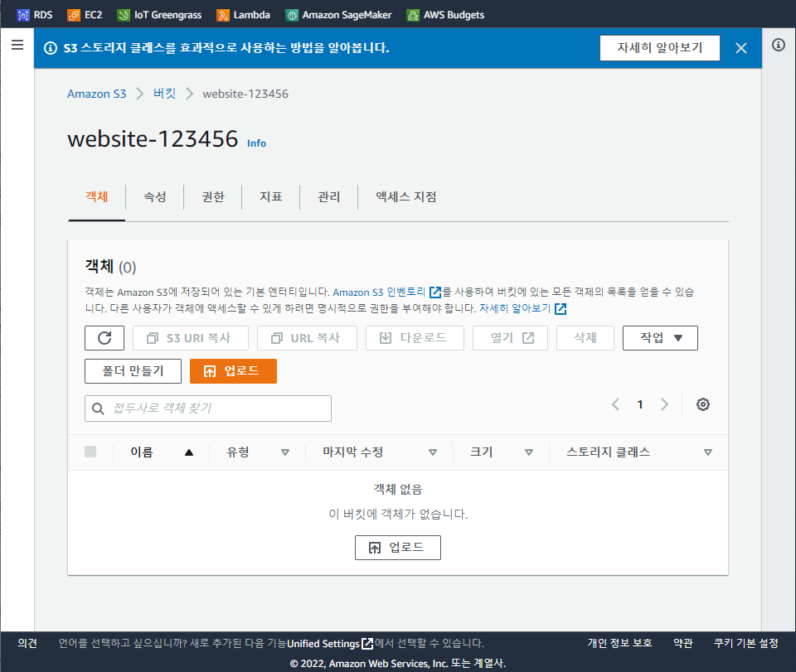Image resolution: width=796 pixels, height=672 pixels.
Task: Switch to the 관리 tab
Action: (328, 196)
